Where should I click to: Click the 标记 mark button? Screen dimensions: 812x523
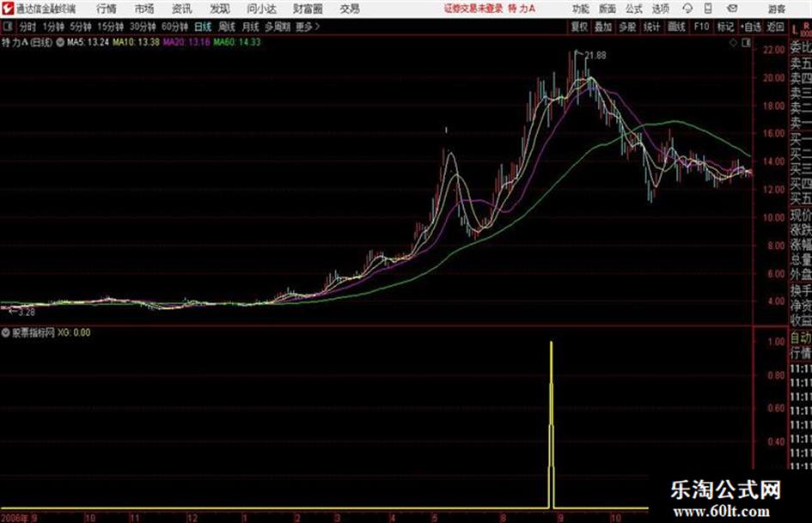coord(725,27)
